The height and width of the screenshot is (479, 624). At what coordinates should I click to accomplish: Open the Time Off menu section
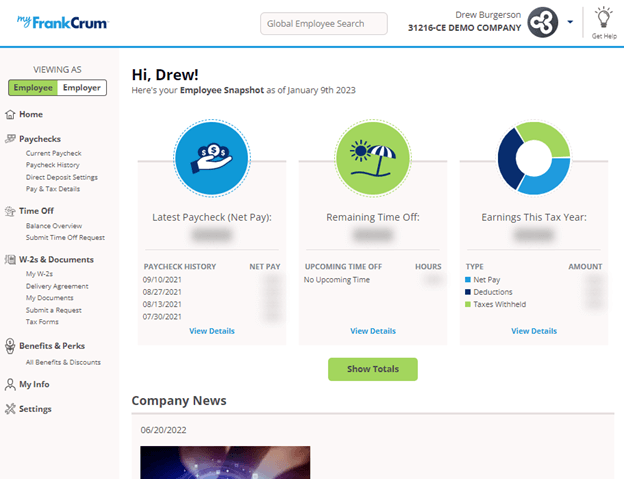pos(36,211)
